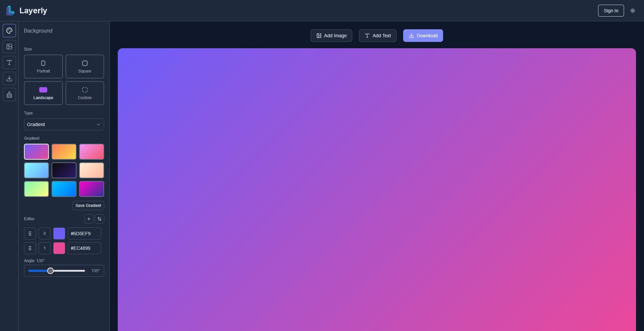Add a new gradient color stop

coord(88,219)
